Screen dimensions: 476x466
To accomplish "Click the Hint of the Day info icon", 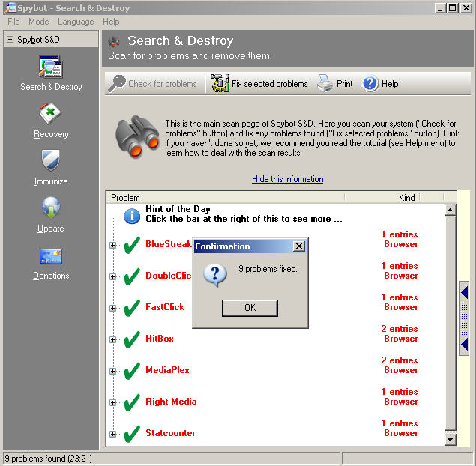I will coord(132,216).
